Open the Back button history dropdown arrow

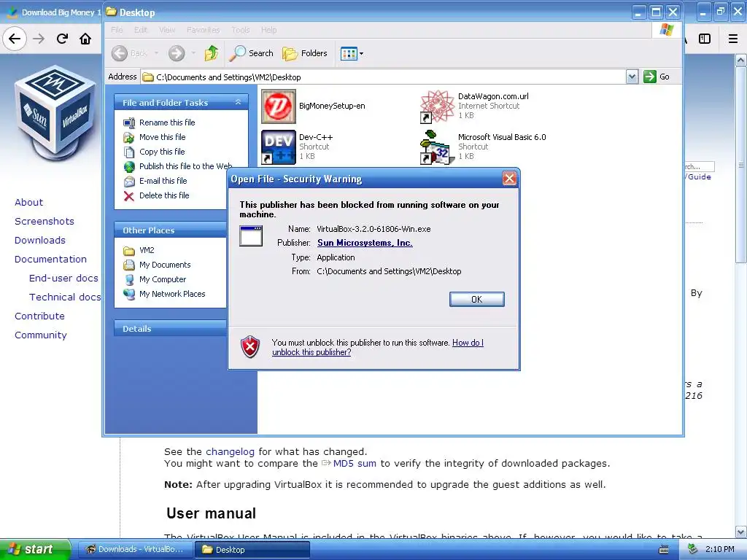pyautogui.click(x=156, y=53)
